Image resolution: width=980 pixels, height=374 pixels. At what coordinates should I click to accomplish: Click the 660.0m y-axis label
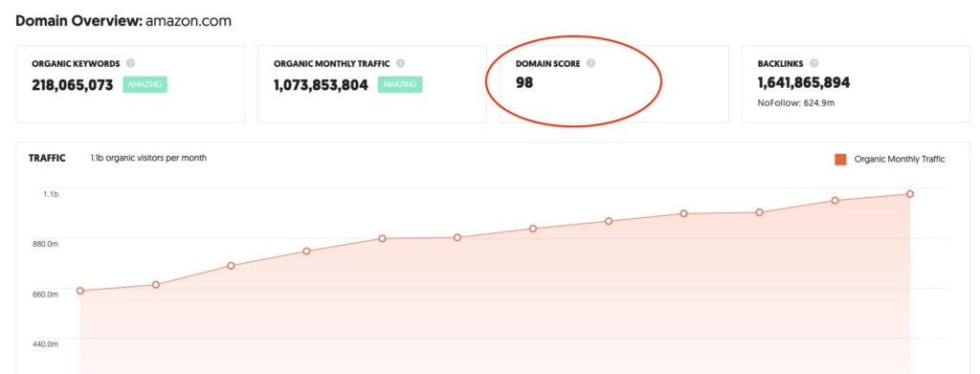(45, 294)
